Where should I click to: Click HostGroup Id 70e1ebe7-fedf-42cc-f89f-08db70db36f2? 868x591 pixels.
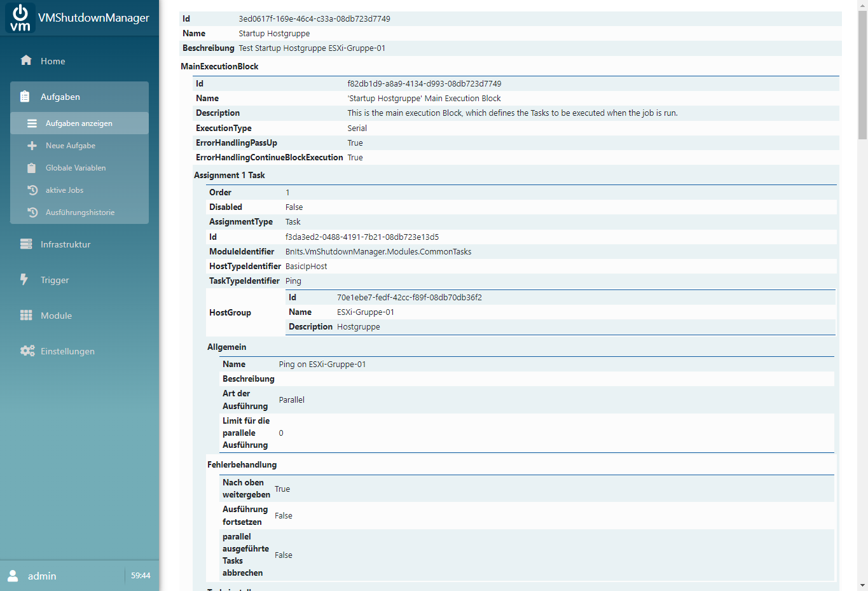(410, 298)
